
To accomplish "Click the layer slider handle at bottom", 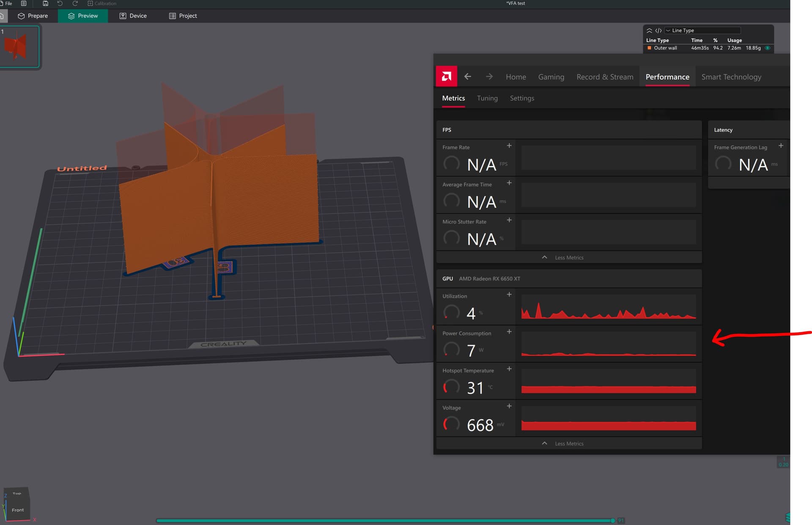I will coord(612,521).
